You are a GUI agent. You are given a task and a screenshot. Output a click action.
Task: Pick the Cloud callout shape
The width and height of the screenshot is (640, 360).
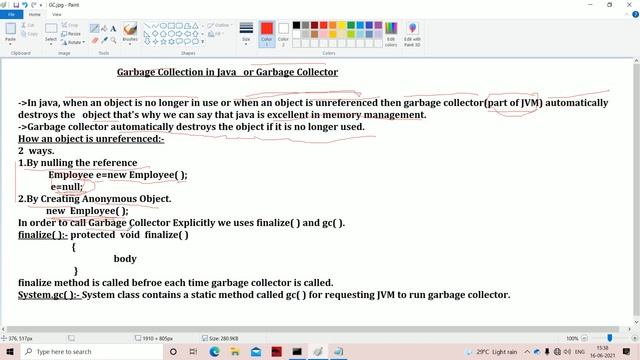196,41
